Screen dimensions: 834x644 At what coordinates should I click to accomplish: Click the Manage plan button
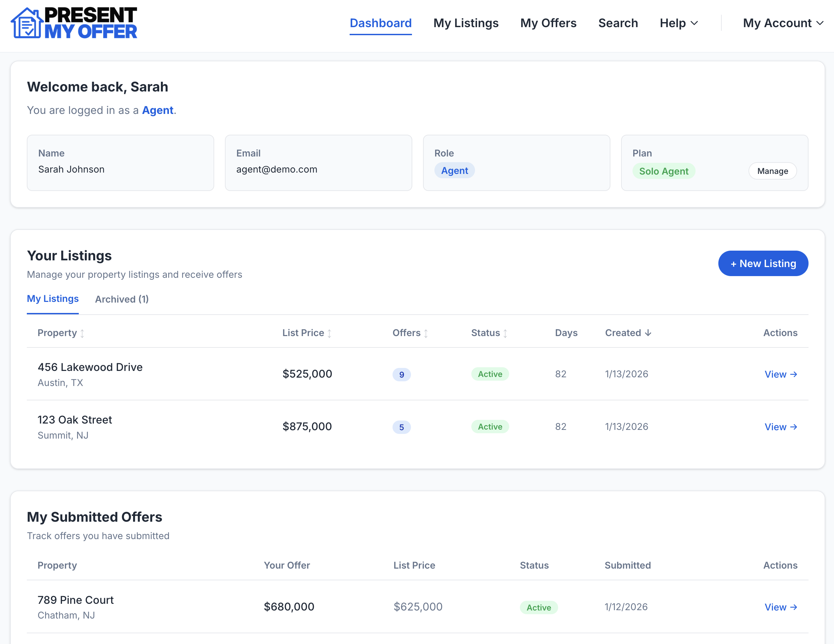[x=772, y=171]
